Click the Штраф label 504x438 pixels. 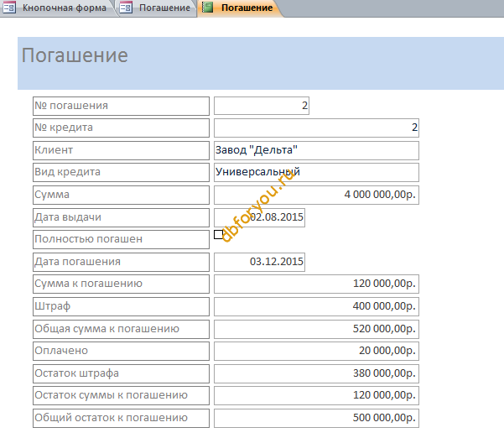click(x=121, y=306)
